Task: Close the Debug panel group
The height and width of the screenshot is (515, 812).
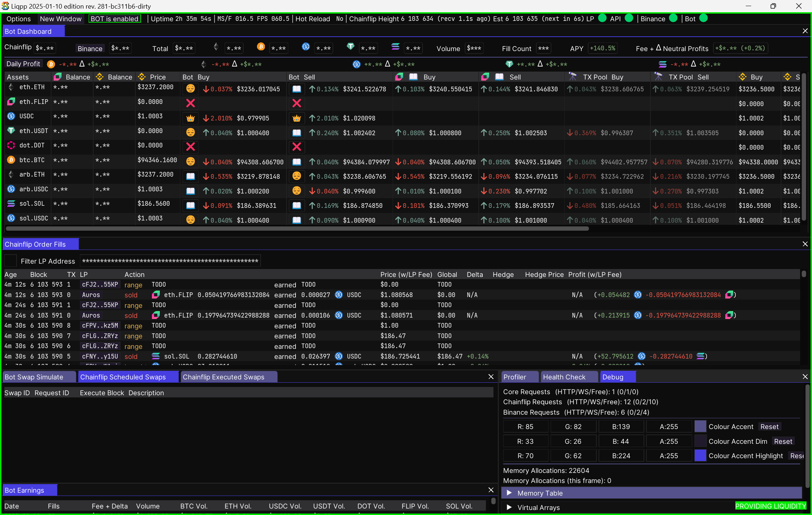Action: pyautogui.click(x=805, y=377)
